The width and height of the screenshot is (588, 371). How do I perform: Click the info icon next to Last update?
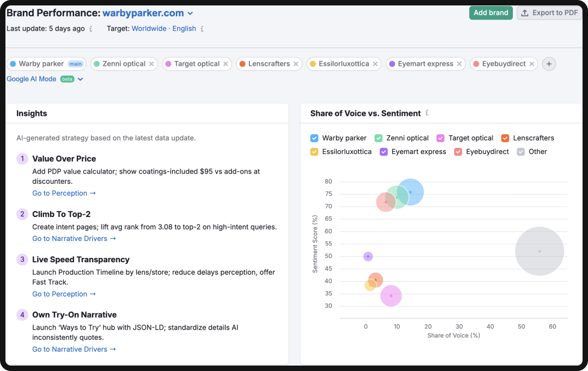coord(90,28)
